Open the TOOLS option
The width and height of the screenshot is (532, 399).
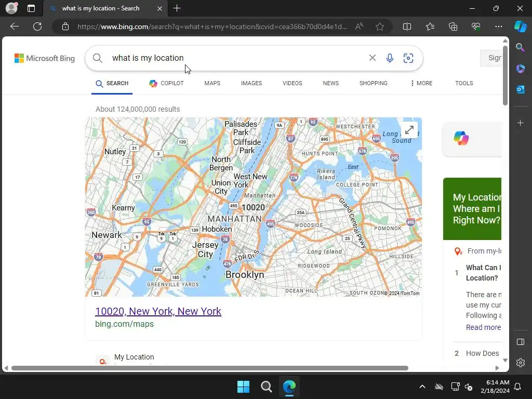click(464, 83)
